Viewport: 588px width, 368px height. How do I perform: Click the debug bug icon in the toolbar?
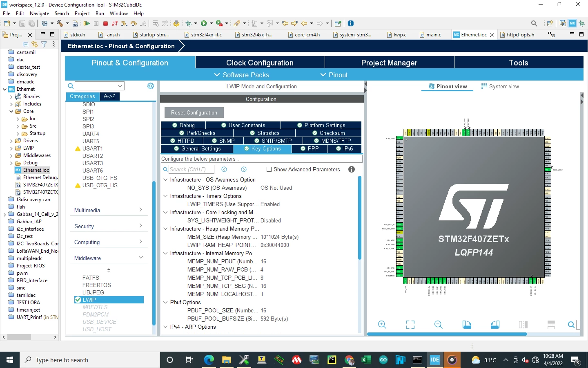189,23
